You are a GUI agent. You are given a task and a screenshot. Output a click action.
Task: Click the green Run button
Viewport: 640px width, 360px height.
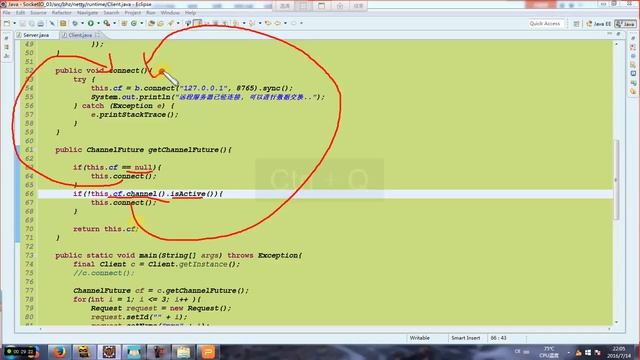pyautogui.click(x=91, y=23)
